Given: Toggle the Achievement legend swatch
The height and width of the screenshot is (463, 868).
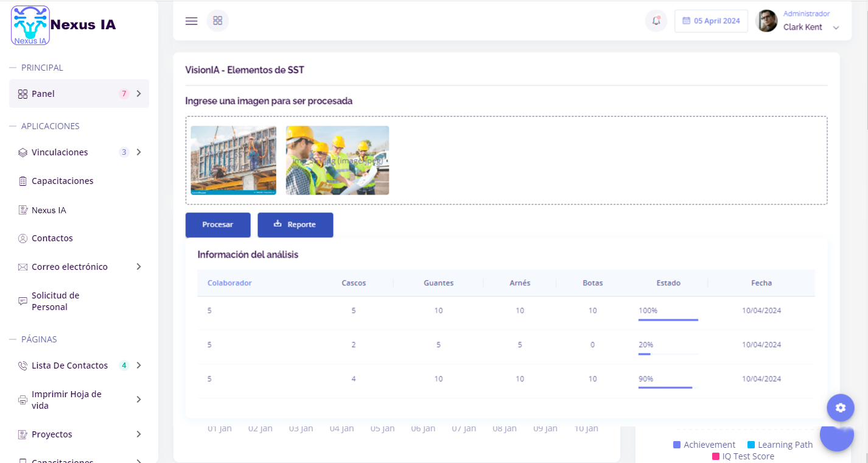Looking at the screenshot, I should (677, 445).
